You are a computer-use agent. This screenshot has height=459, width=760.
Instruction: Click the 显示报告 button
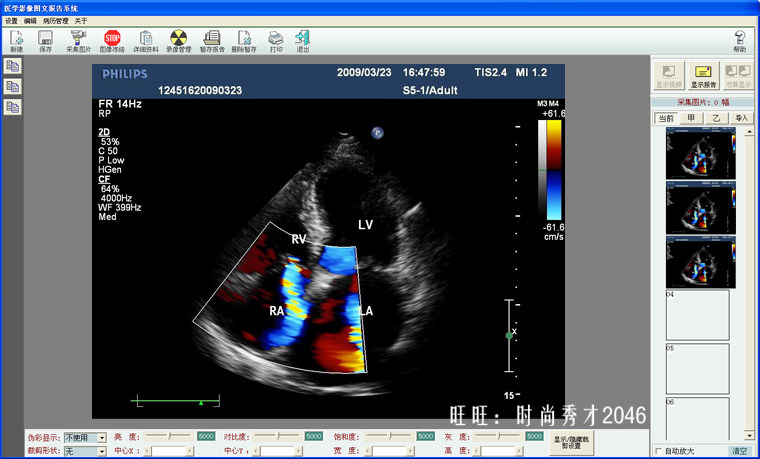704,76
